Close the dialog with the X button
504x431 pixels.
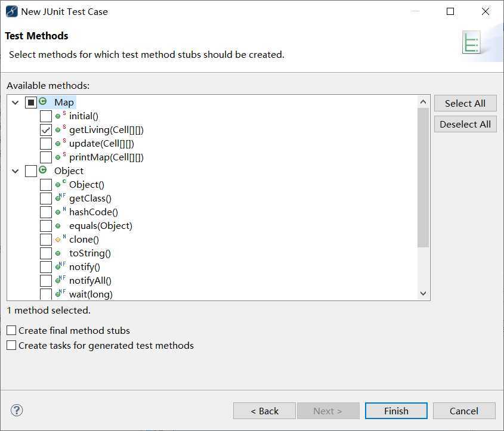[486, 11]
